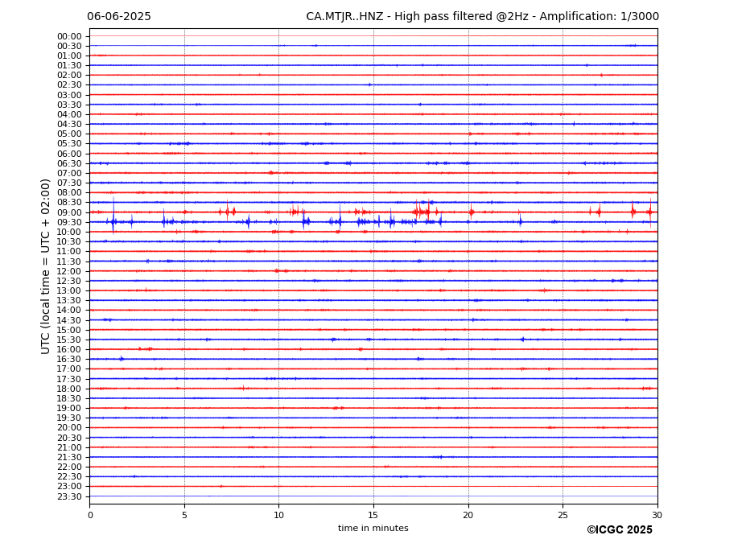
Task: Click the 23:00 time row label
Action: point(69,487)
